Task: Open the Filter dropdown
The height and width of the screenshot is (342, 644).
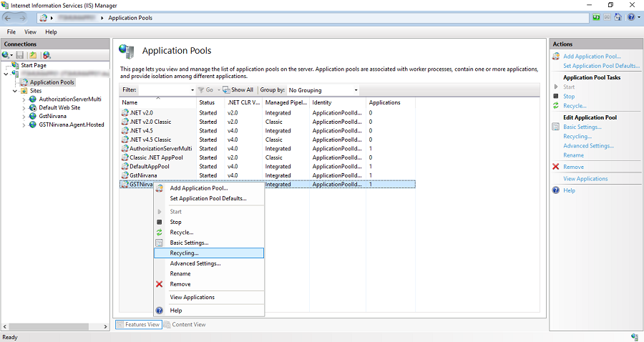Action: click(192, 90)
